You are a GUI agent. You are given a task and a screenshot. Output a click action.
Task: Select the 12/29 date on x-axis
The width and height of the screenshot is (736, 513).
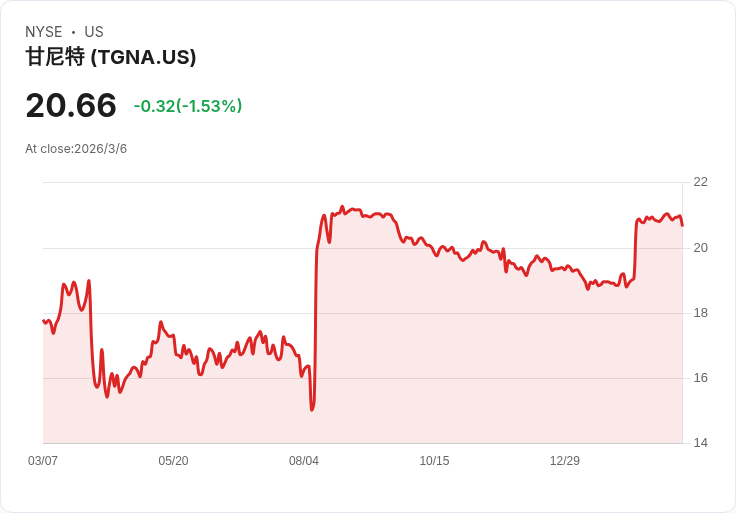[565, 461]
